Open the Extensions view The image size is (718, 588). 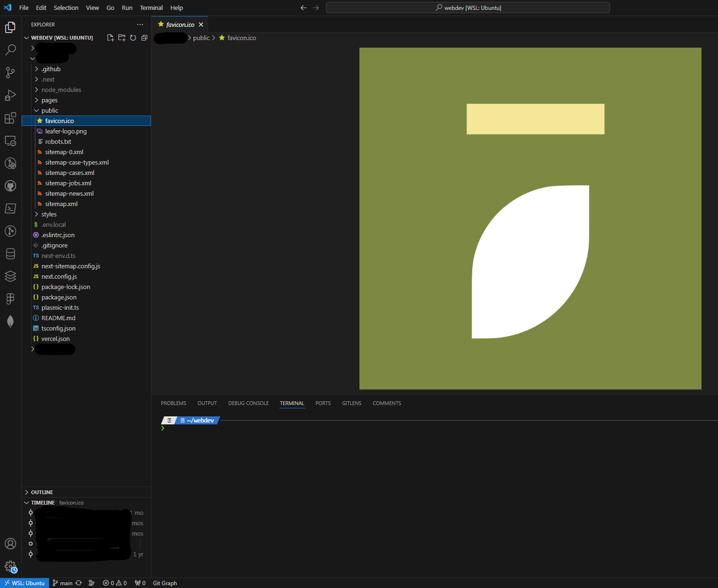pyautogui.click(x=10, y=118)
